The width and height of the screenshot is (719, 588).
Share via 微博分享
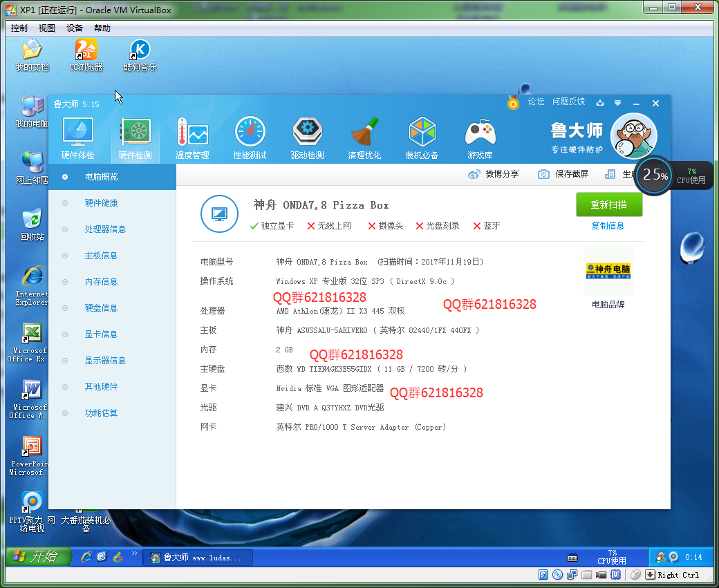(x=494, y=174)
